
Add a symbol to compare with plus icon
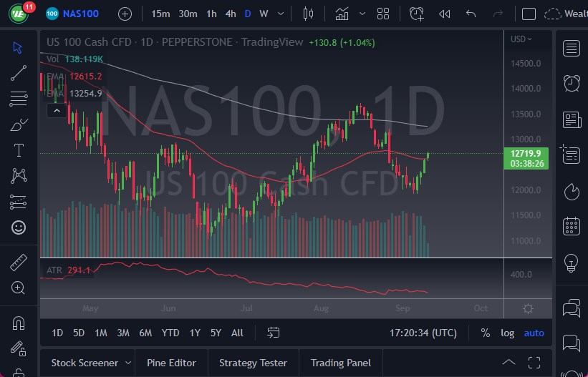125,14
